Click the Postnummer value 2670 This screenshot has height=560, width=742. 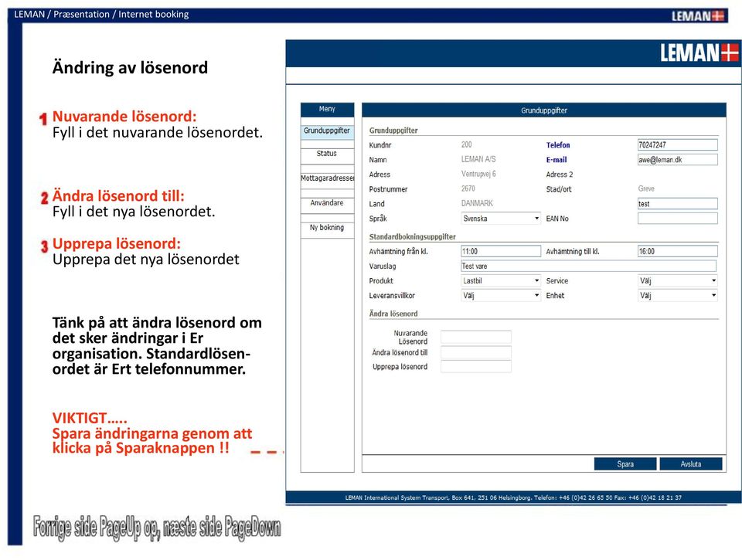[468, 188]
